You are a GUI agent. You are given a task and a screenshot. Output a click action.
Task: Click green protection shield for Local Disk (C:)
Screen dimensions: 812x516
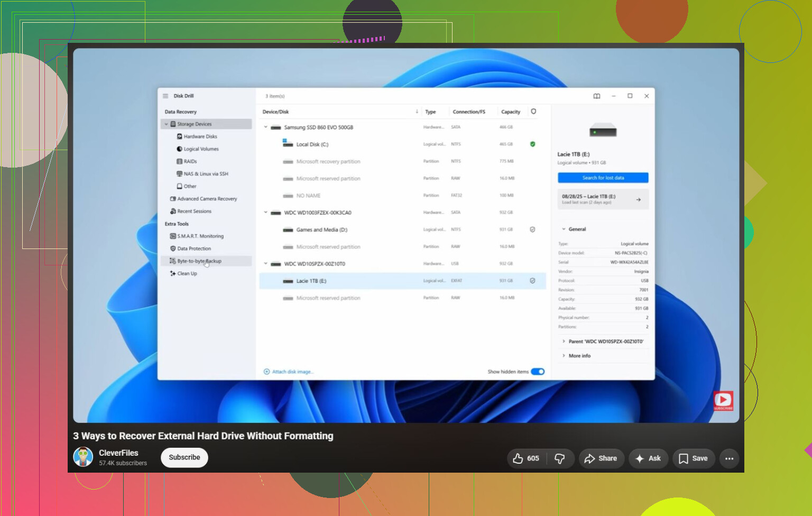click(533, 144)
